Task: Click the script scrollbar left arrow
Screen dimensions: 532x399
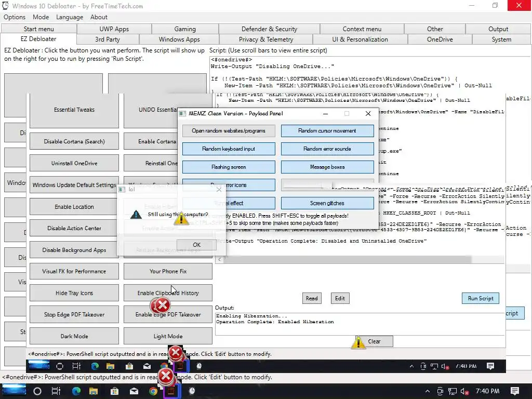Action: coord(219,260)
